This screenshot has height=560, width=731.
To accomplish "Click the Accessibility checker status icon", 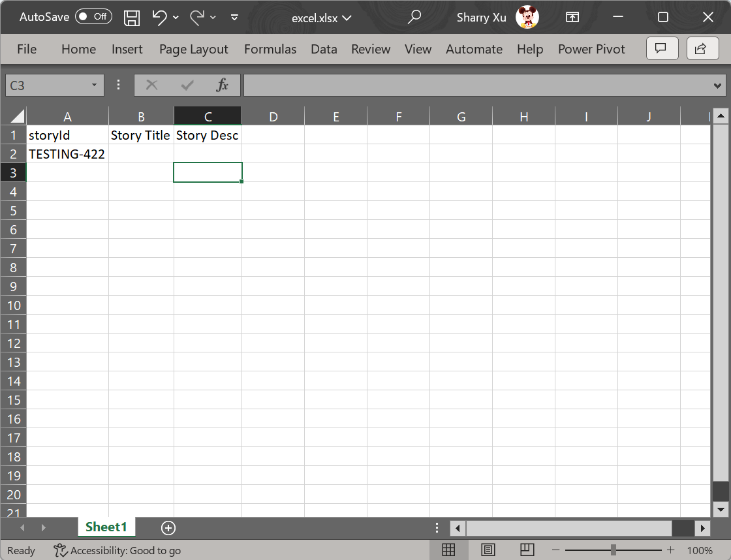I will (60, 551).
